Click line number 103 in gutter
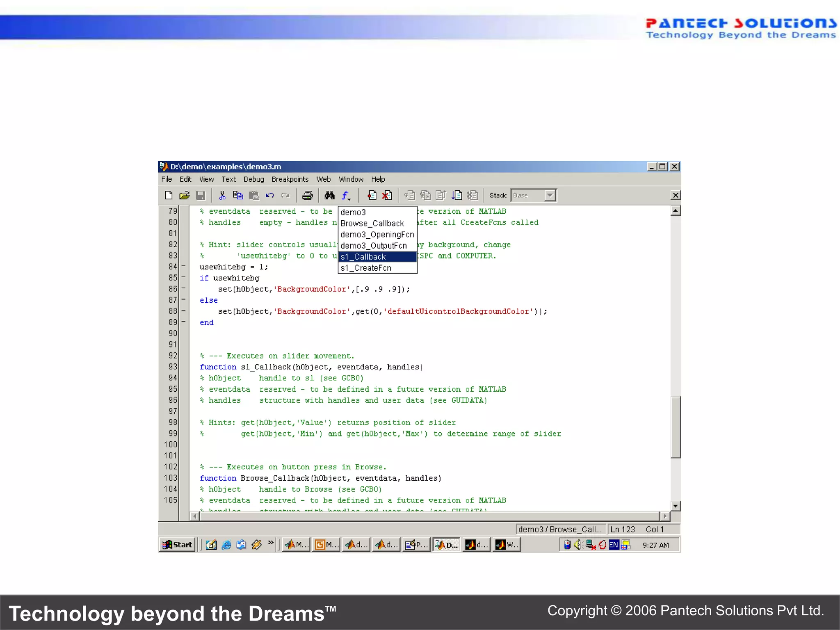The width and height of the screenshot is (840, 630). click(x=171, y=478)
